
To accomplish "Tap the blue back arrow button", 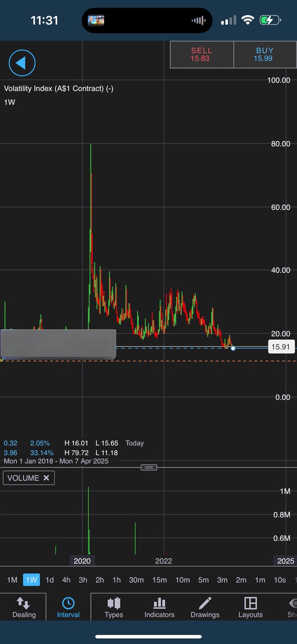I will click(22, 63).
